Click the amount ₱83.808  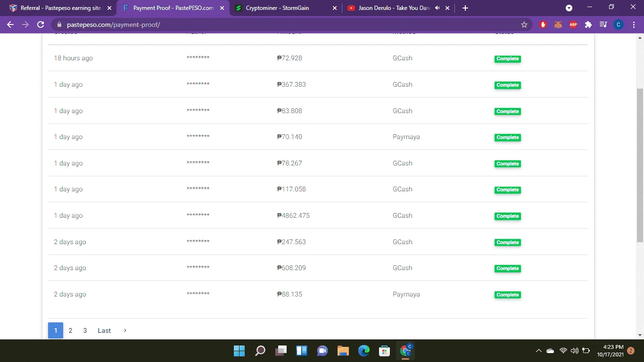tap(289, 111)
